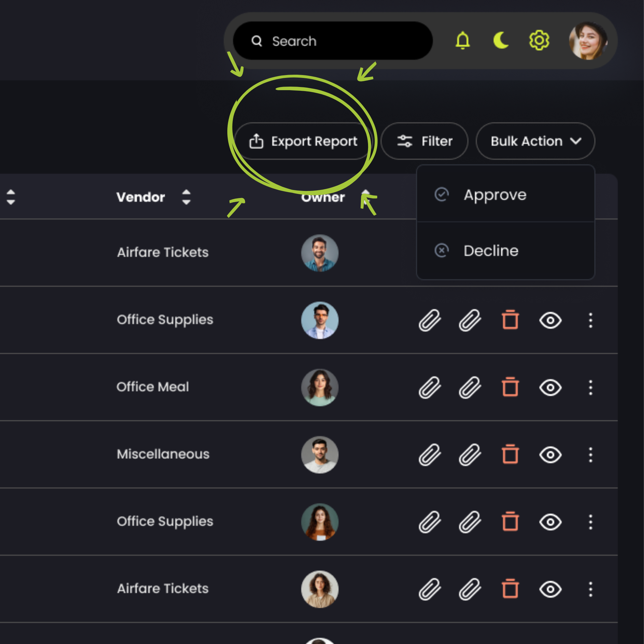Toggle eye visibility for Office Meal row
Screen dimensions: 644x644
pos(550,387)
